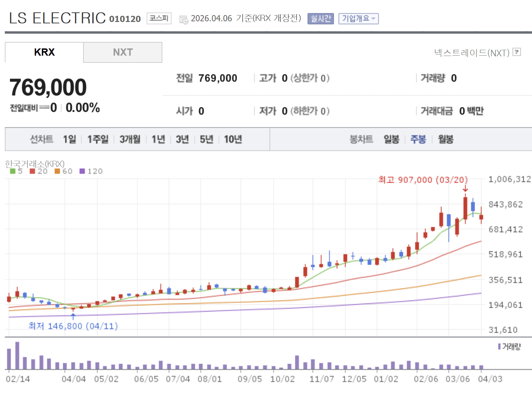Click the 코스피 market badge
The width and height of the screenshot is (532, 397).
159,18
